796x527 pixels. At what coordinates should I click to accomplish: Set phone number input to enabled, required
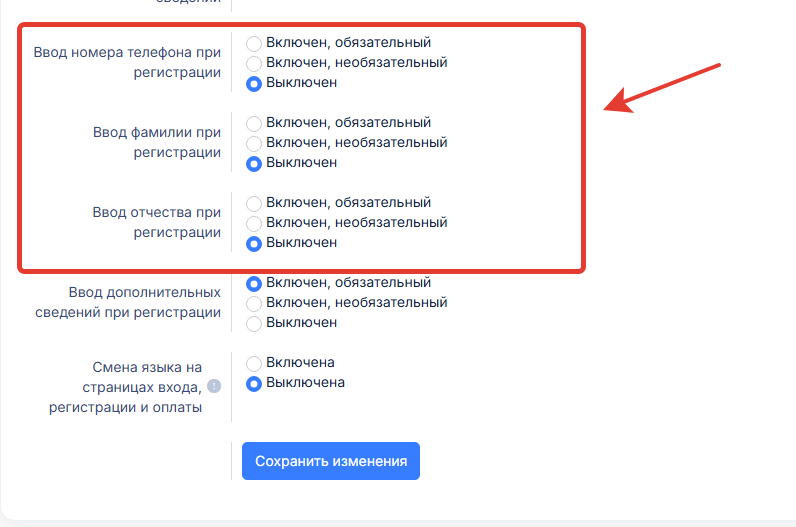[254, 43]
